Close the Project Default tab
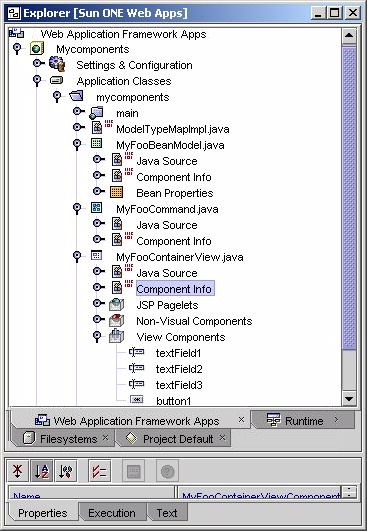Image resolution: width=367 pixels, height=531 pixels. click(x=222, y=437)
